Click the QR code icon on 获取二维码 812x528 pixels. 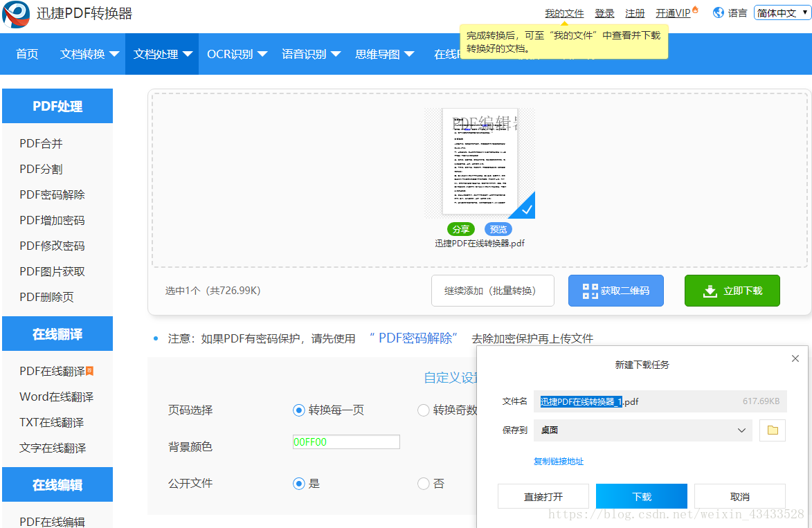point(590,291)
